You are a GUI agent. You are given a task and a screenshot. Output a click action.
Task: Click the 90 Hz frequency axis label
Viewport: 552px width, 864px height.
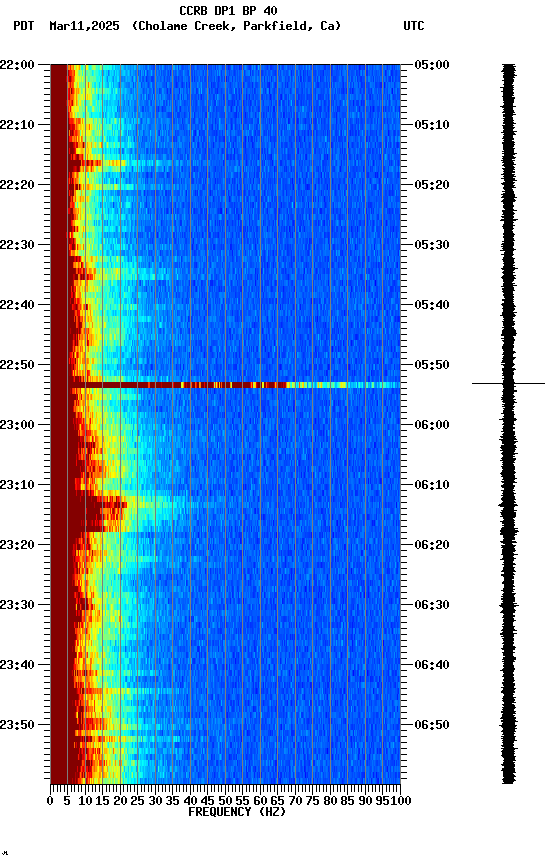coord(365,802)
